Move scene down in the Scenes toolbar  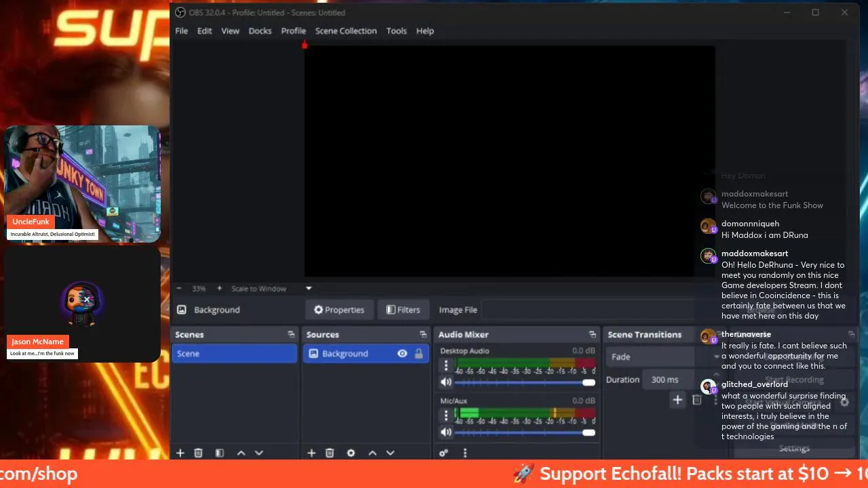pos(258,453)
